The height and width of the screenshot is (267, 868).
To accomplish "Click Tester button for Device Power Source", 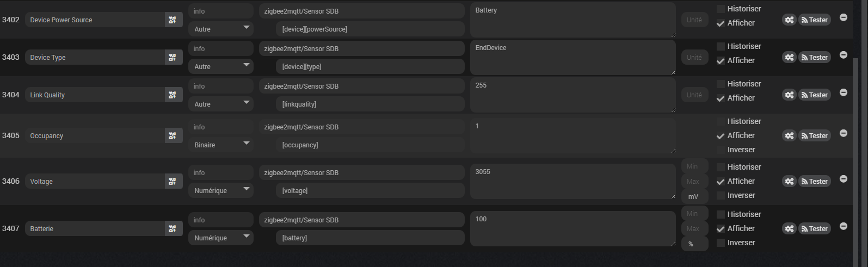I will click(x=815, y=20).
